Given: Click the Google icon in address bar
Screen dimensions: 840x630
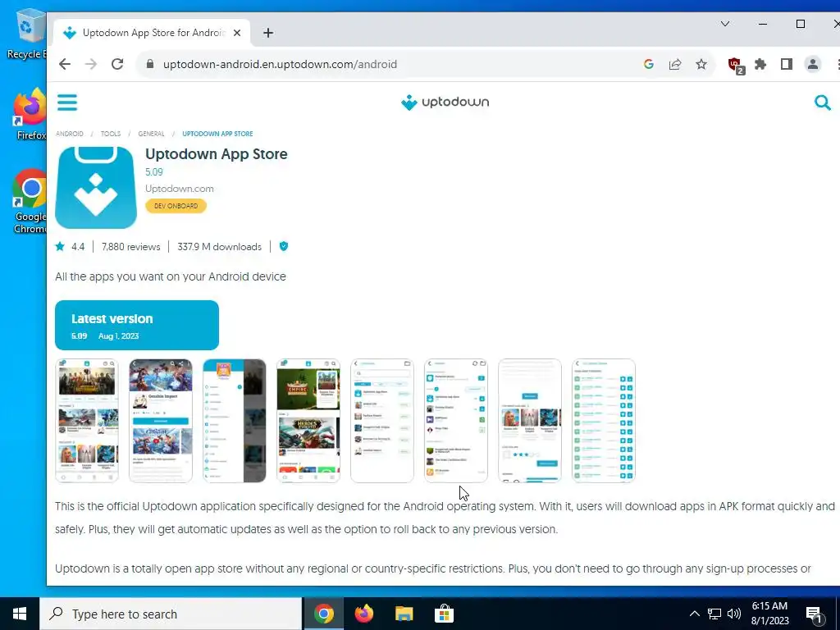Looking at the screenshot, I should click(x=649, y=64).
